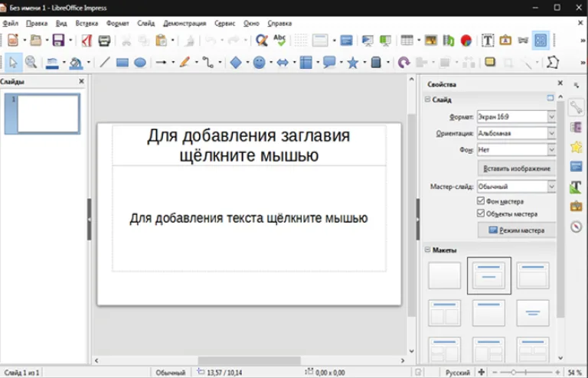
Task: Toggle the 'Фон мастера' checkbox
Action: click(x=481, y=200)
